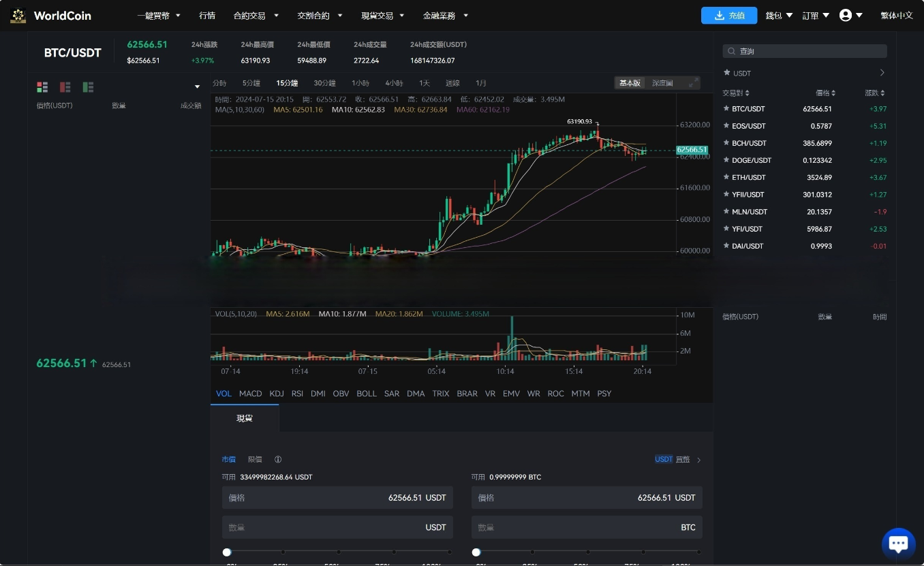Favorite the DOGE/USDT pair star
The width and height of the screenshot is (924, 566).
point(726,160)
